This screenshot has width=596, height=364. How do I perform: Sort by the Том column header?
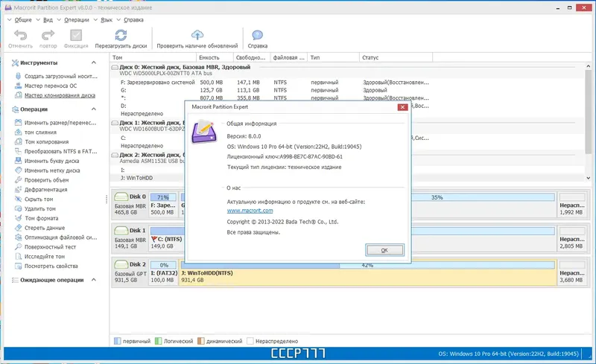point(153,57)
